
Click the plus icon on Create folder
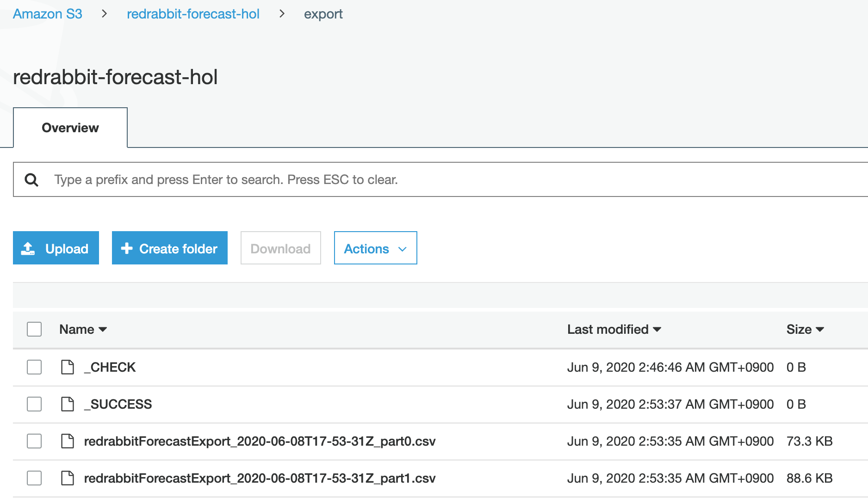tap(127, 248)
